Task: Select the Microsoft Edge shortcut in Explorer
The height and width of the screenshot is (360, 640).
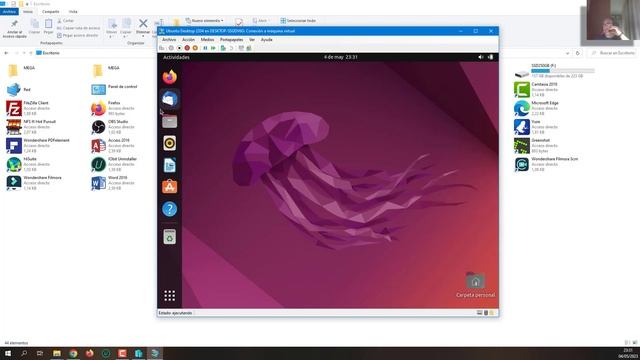Action: [536, 108]
